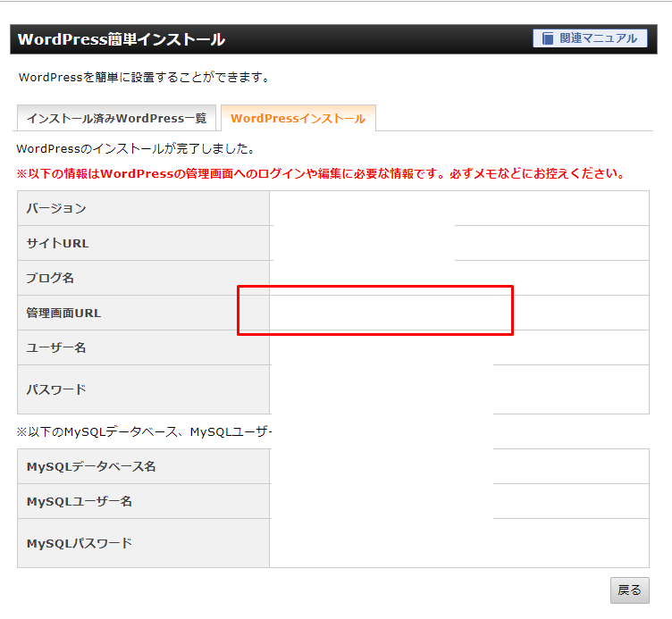Click the ※以下のMySQLデータベース note text
This screenshot has height=619, width=672.
[144, 431]
